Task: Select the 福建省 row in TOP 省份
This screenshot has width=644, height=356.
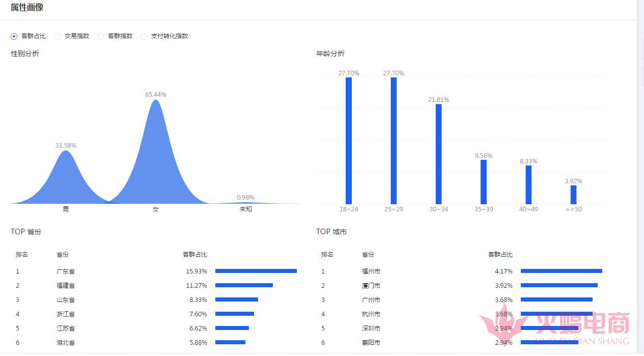Action: (156, 285)
